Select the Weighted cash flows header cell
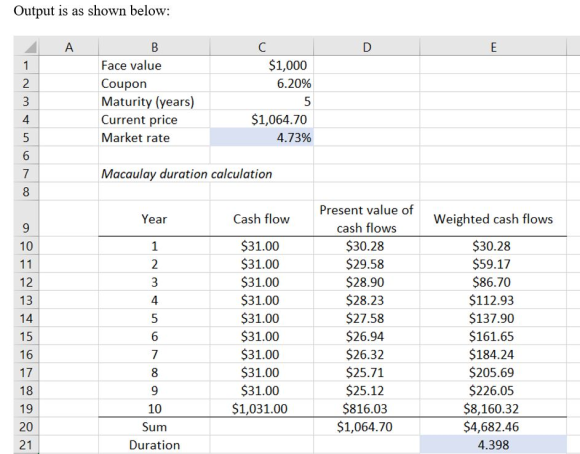 [x=493, y=219]
